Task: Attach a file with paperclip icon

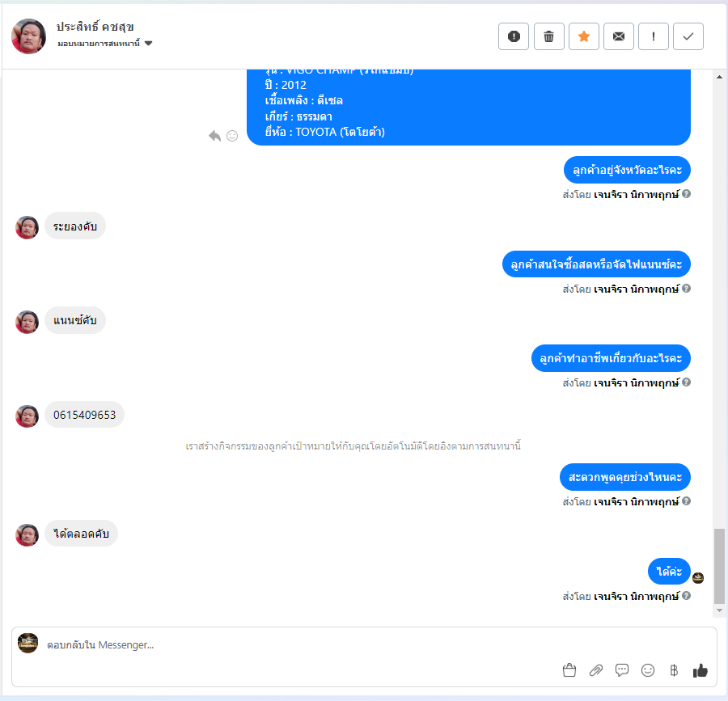Action: click(595, 670)
